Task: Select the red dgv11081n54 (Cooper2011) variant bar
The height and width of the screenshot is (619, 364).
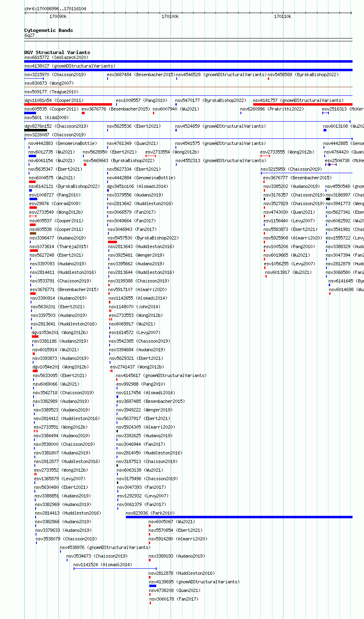Action: (x=68, y=104)
